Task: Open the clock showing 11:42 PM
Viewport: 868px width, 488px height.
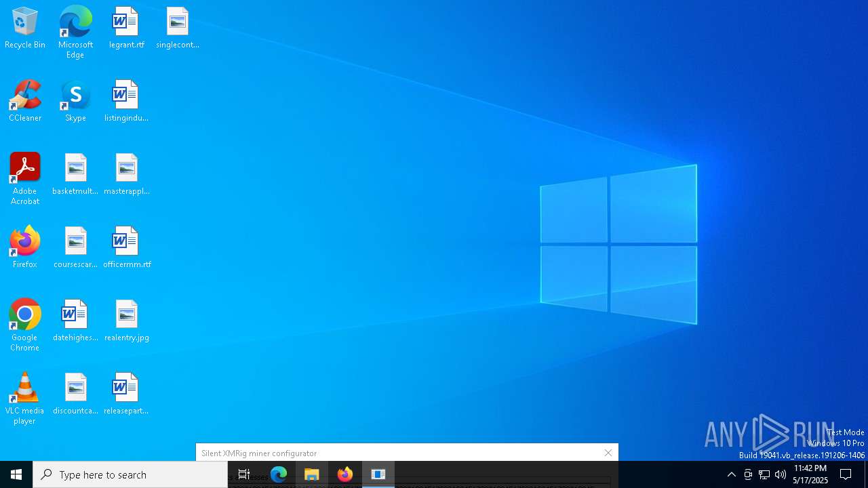Action: [810, 474]
